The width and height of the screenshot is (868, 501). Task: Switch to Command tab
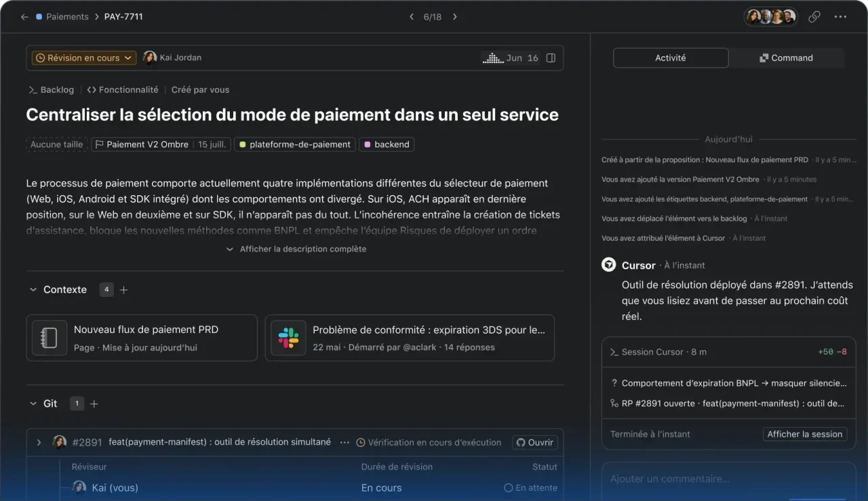pyautogui.click(x=787, y=58)
